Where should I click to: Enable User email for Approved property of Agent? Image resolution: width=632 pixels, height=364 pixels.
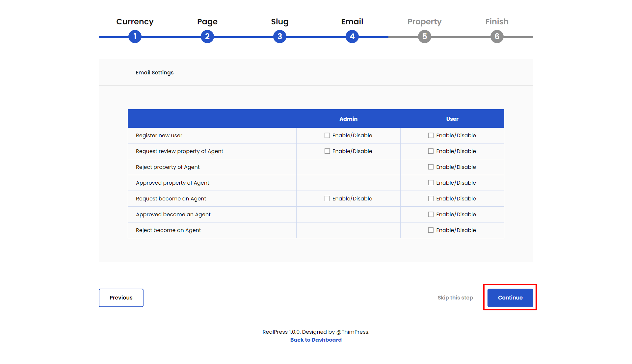pos(431,183)
